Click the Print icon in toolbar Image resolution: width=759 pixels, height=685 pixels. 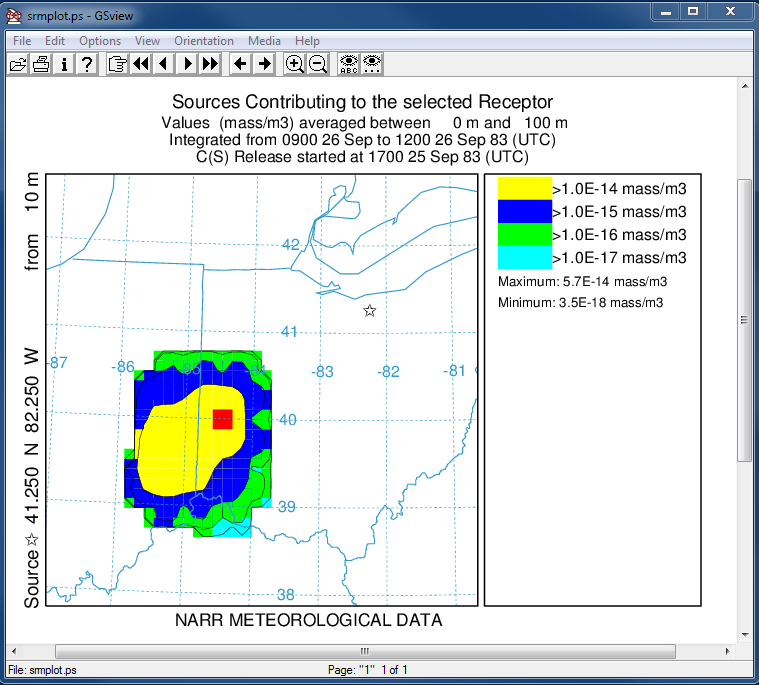[x=41, y=64]
